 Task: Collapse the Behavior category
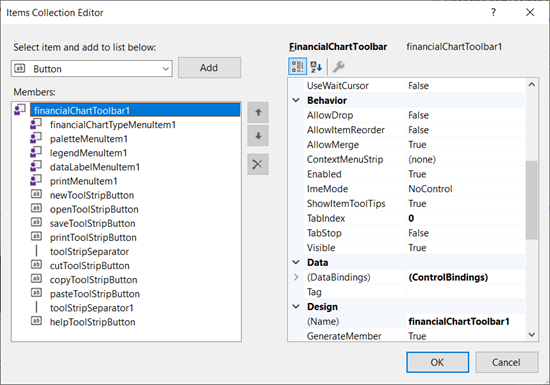click(x=296, y=101)
